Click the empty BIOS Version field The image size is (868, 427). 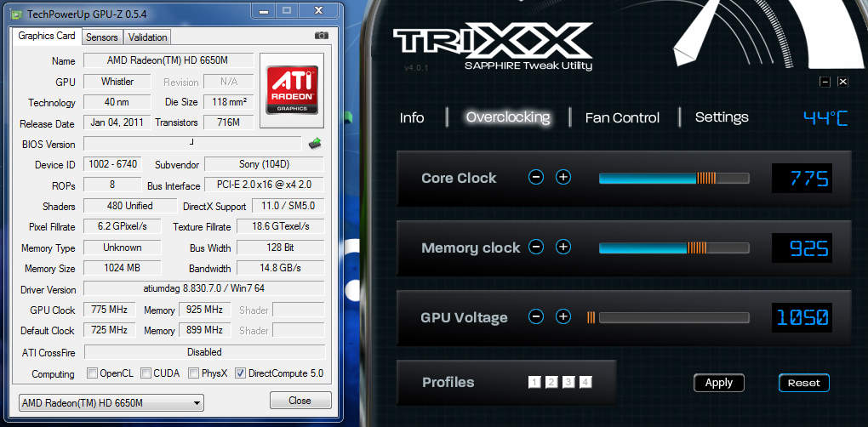(192, 144)
